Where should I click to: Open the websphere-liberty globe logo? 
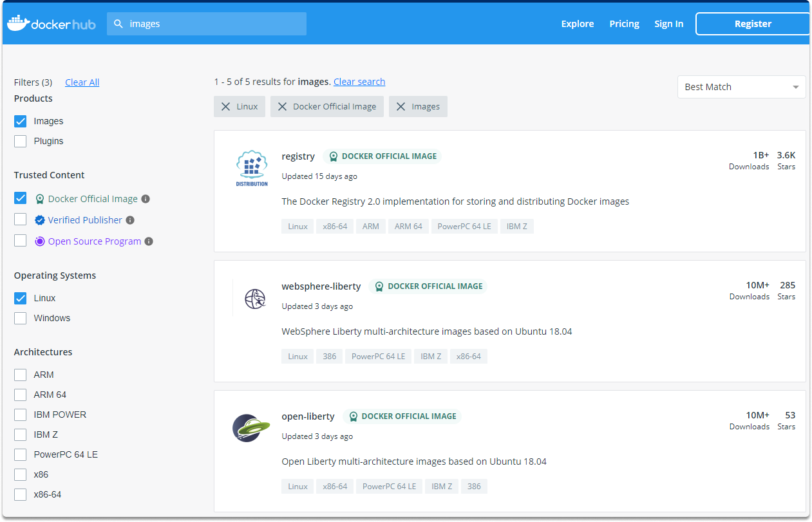(255, 299)
